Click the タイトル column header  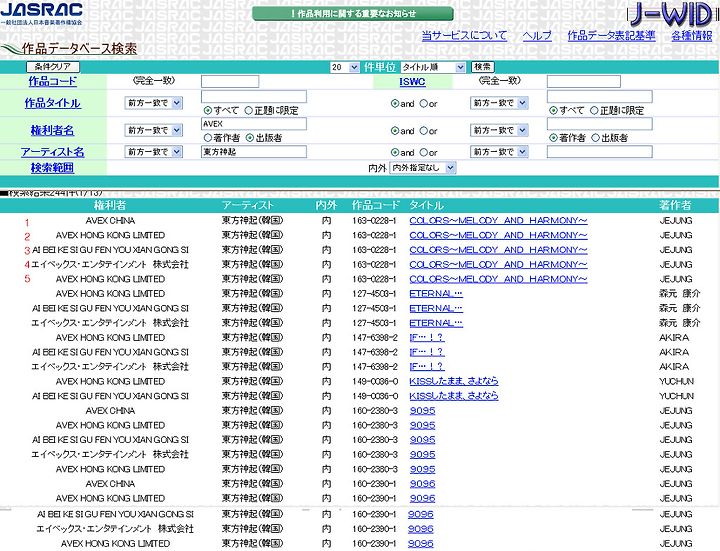(426, 205)
